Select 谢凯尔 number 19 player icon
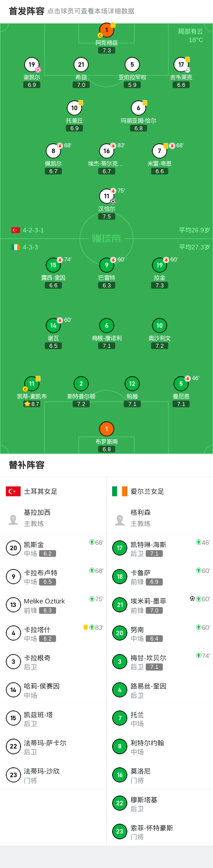213x868 pixels. (32, 64)
